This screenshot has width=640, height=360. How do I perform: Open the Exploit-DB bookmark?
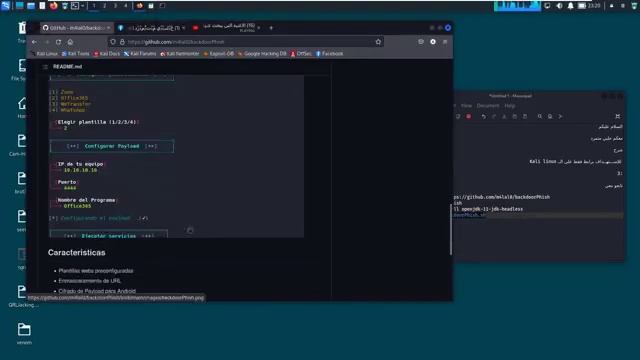(x=218, y=53)
